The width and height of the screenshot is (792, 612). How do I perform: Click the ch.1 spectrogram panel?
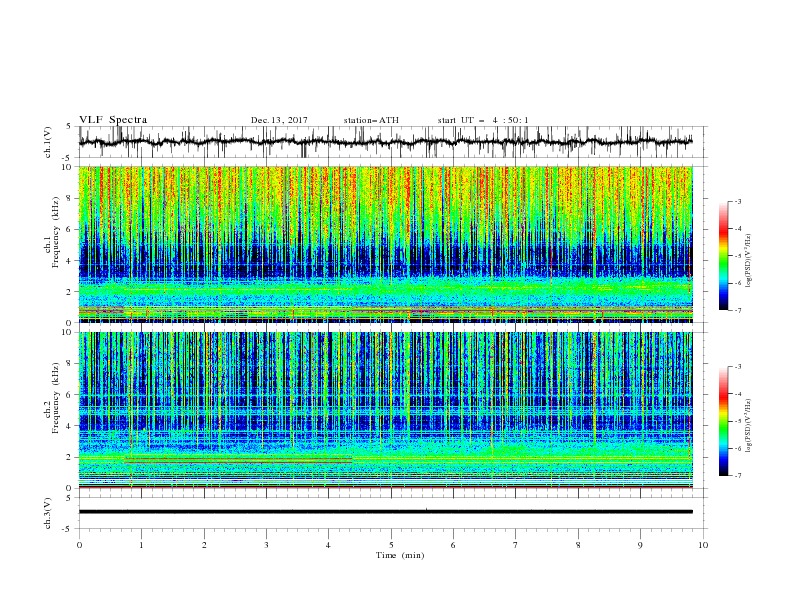[x=386, y=244]
